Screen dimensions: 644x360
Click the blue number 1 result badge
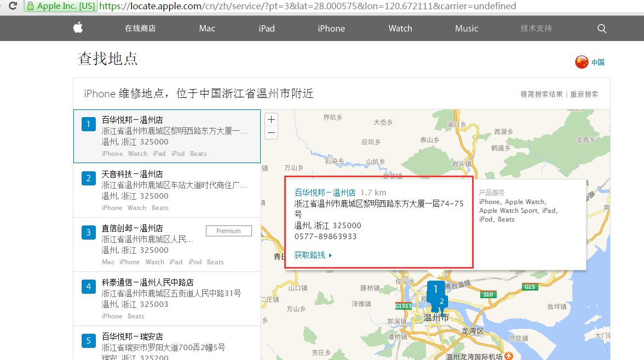(x=88, y=124)
